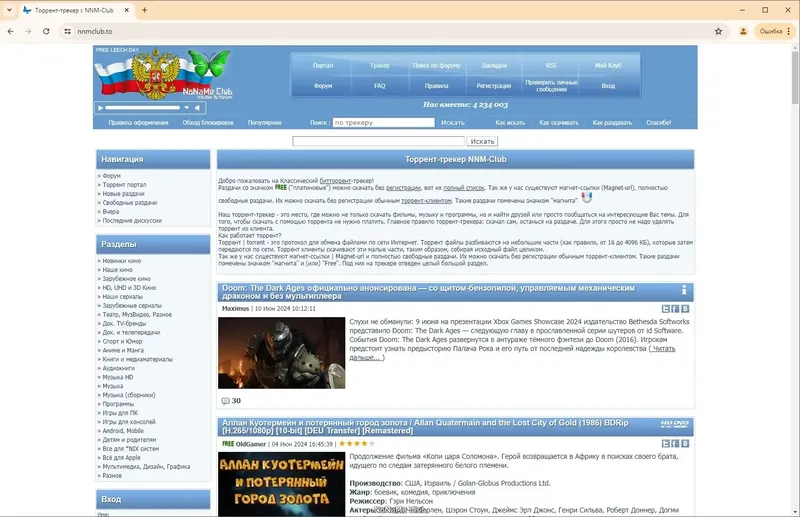The height and width of the screenshot is (517, 800).
Task: Open Популярное link
Action: (264, 122)
